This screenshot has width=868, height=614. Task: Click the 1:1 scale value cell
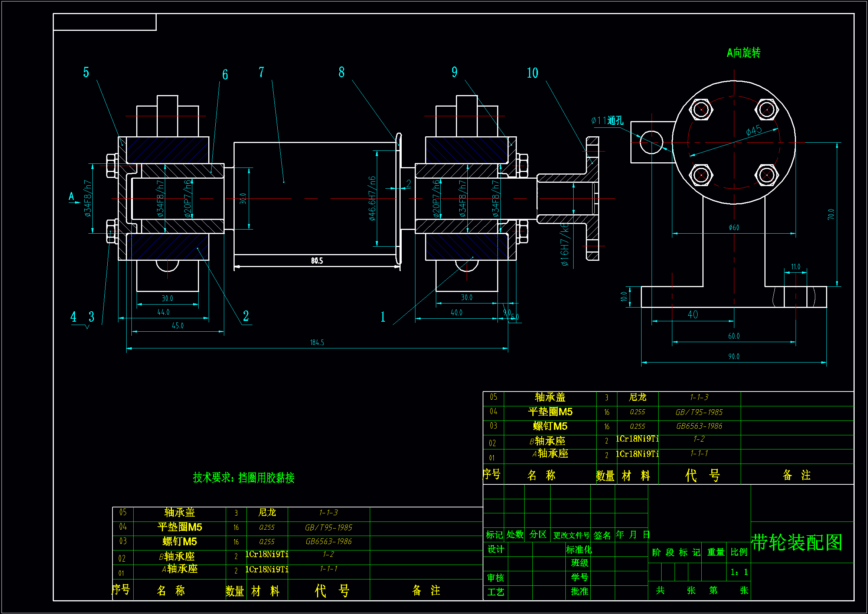pos(739,572)
